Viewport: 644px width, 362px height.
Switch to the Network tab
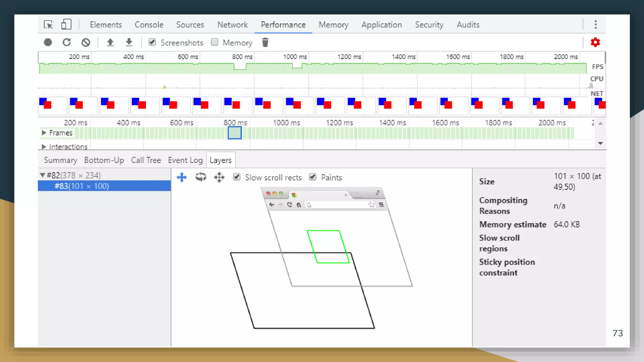pyautogui.click(x=232, y=25)
